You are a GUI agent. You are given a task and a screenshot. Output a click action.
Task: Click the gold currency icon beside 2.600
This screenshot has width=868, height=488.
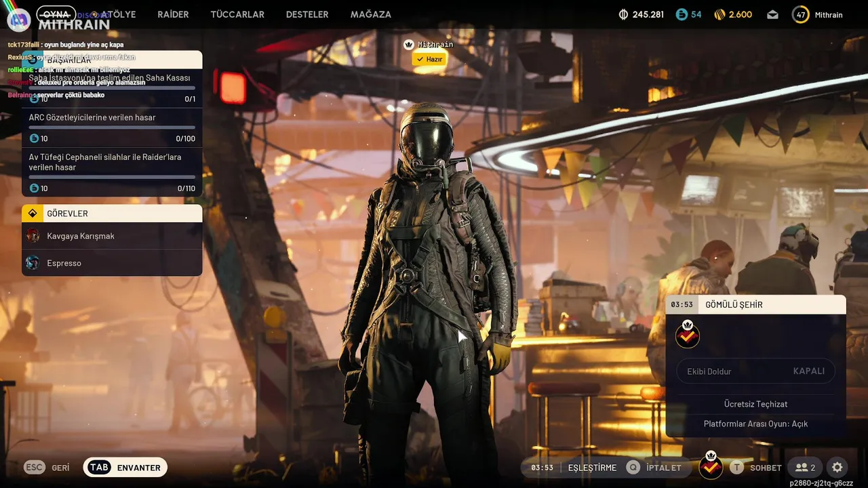(719, 14)
